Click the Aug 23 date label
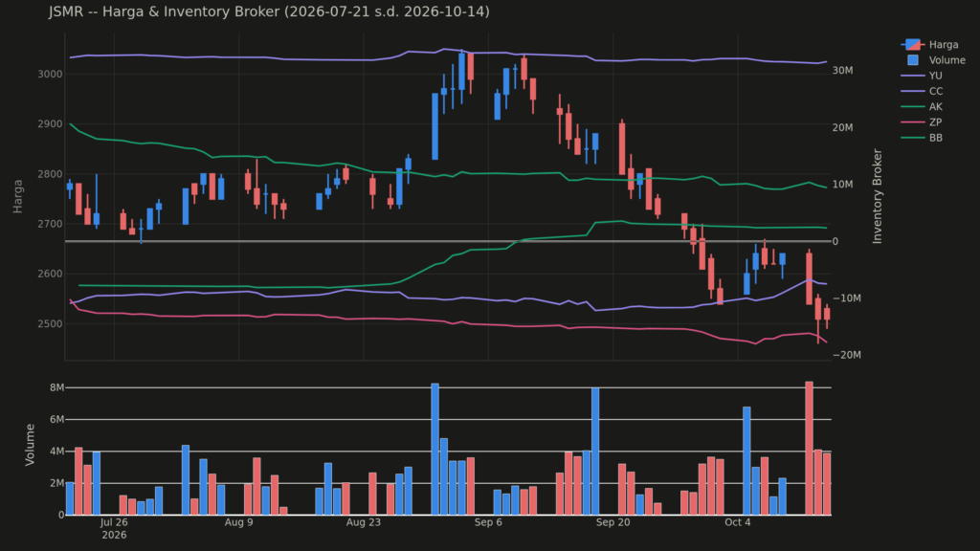The image size is (980, 551). (363, 522)
